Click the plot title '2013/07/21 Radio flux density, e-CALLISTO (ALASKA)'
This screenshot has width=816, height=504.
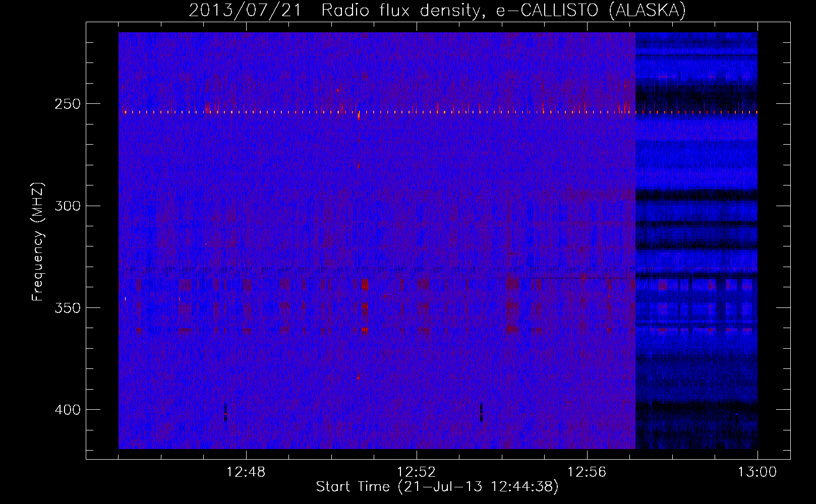(x=437, y=10)
